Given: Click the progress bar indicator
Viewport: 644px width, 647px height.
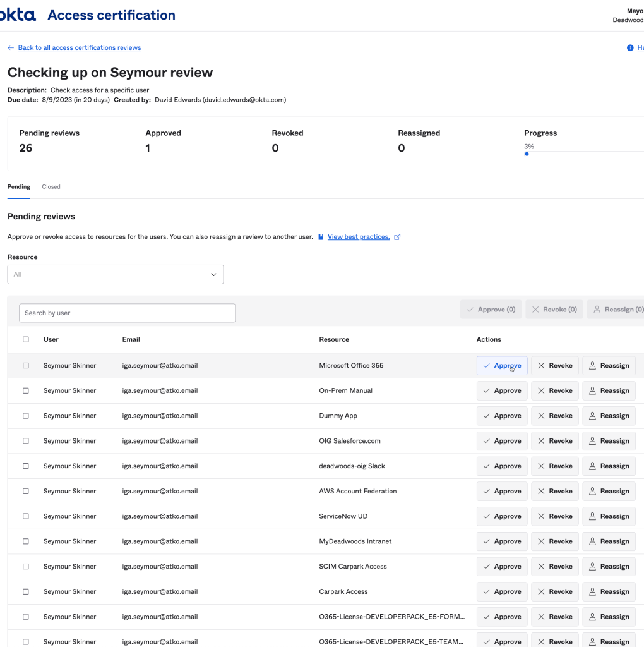Looking at the screenshot, I should [x=527, y=154].
